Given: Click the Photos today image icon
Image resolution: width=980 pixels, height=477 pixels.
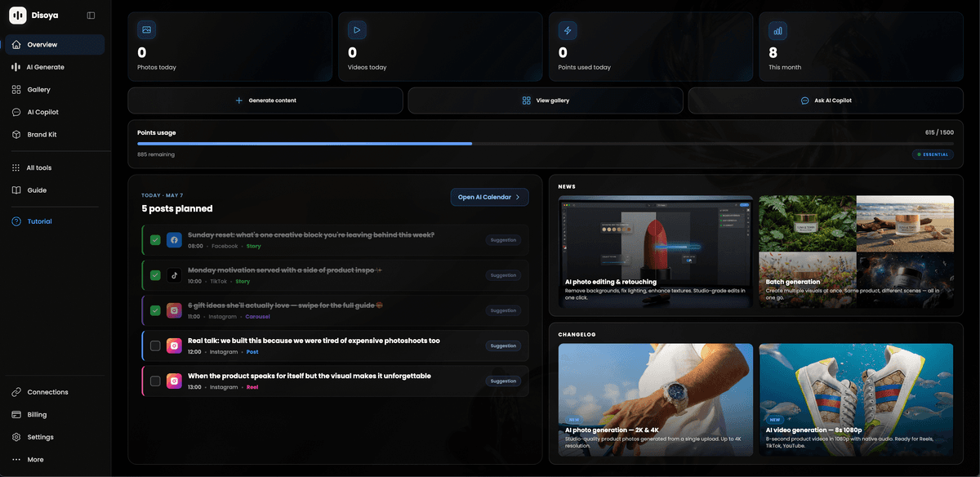Looking at the screenshot, I should pos(146,30).
